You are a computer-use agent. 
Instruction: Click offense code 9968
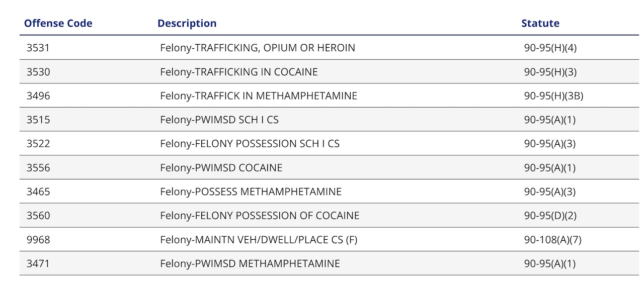(x=38, y=240)
